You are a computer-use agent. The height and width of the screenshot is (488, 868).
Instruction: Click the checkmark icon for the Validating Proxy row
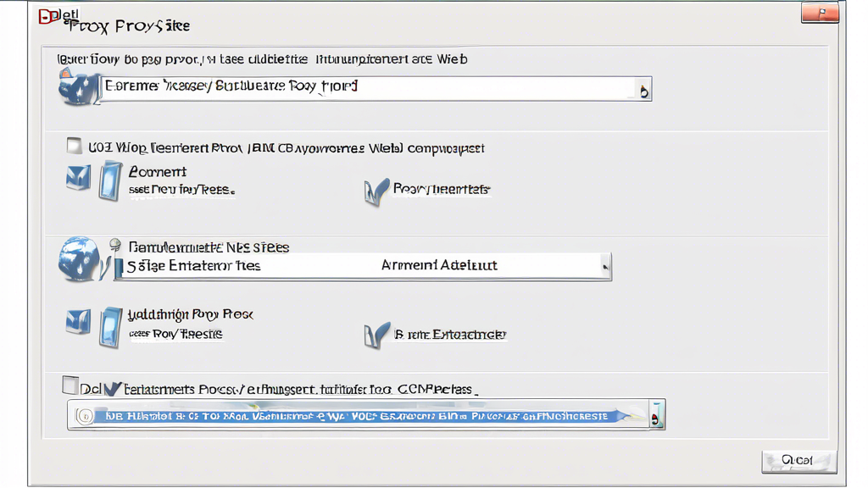pyautogui.click(x=77, y=322)
